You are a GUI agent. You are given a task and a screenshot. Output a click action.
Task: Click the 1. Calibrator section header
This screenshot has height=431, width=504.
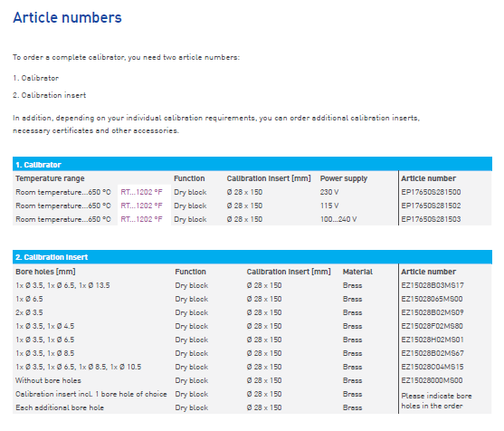tap(252, 165)
